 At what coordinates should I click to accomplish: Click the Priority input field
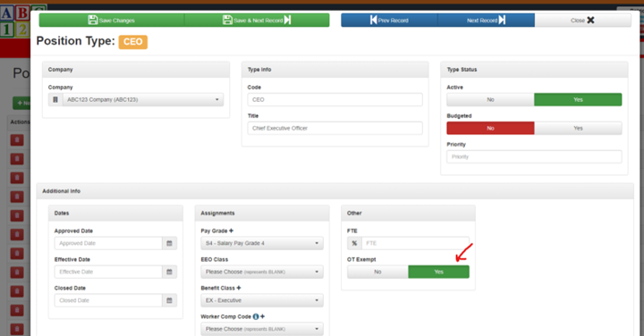coord(534,156)
